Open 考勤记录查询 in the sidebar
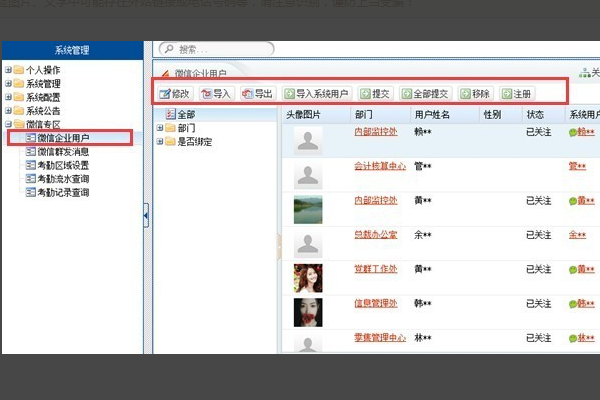The width and height of the screenshot is (600, 400). (63, 193)
